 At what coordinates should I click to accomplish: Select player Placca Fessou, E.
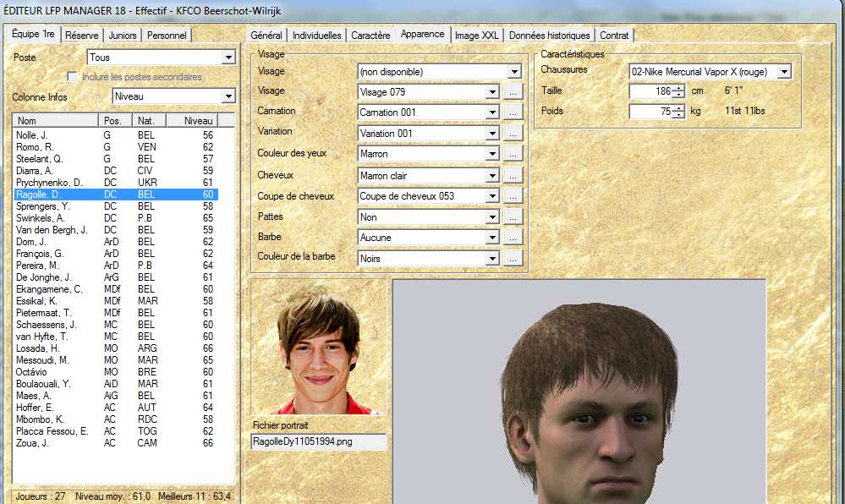pos(116,432)
